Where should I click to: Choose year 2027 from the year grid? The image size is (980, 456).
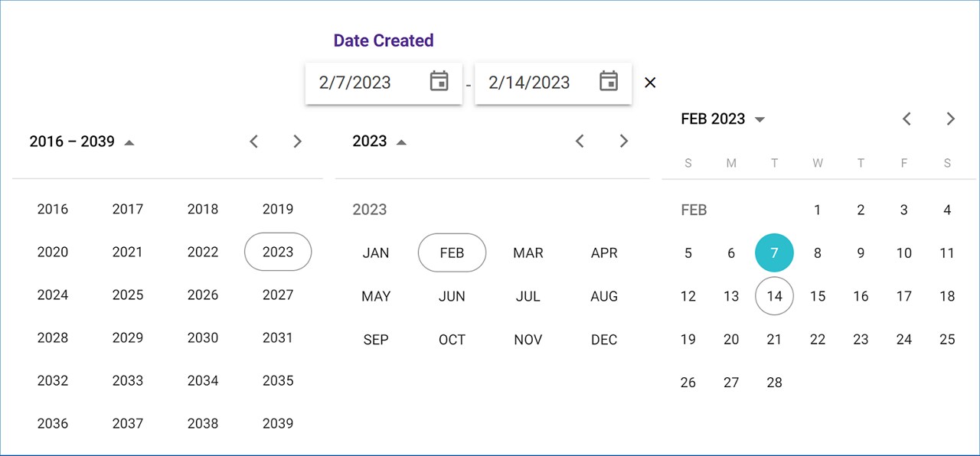click(278, 295)
